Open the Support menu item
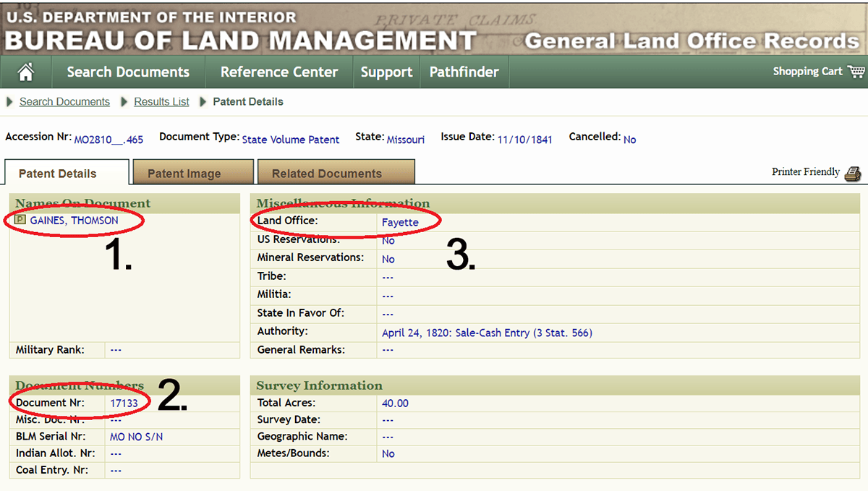 point(386,72)
